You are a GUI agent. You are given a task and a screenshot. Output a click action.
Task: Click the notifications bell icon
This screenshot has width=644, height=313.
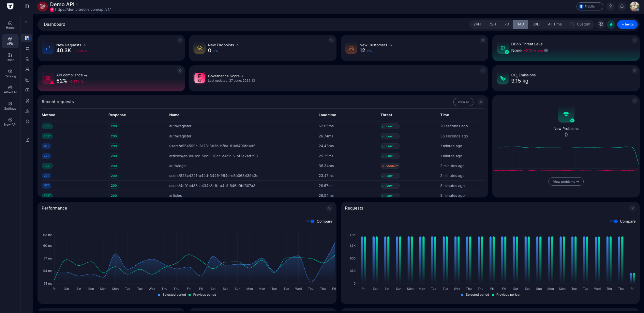tap(622, 7)
